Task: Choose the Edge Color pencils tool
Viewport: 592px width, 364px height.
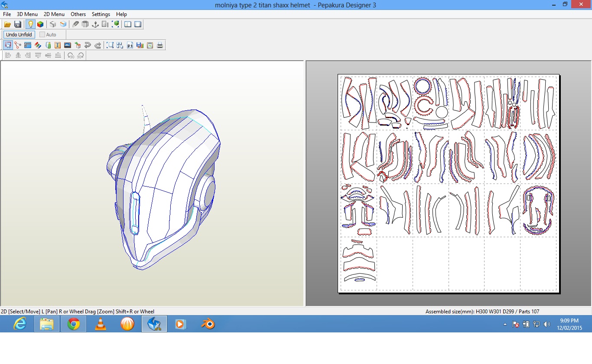Action: (x=38, y=45)
